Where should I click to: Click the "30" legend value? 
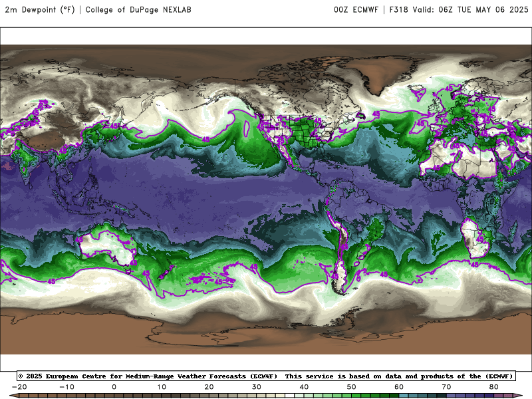257,387
